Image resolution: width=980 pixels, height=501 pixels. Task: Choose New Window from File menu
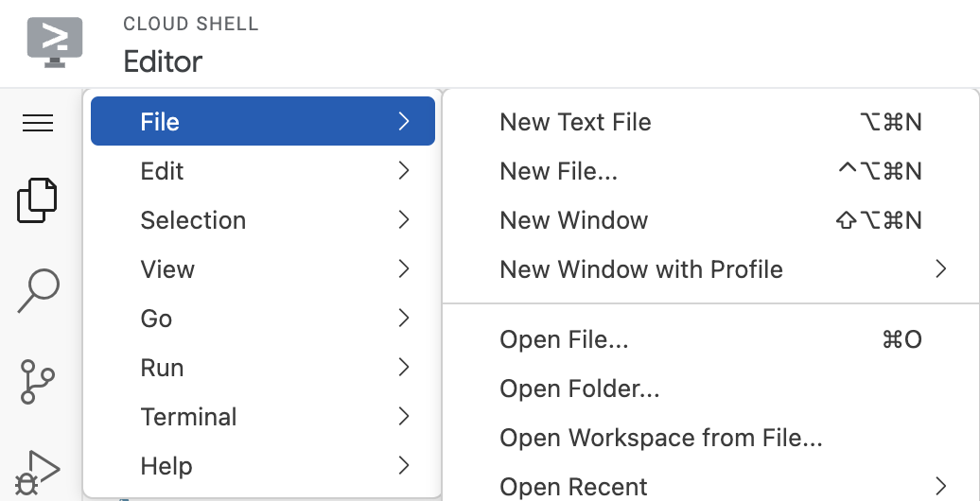coord(573,220)
